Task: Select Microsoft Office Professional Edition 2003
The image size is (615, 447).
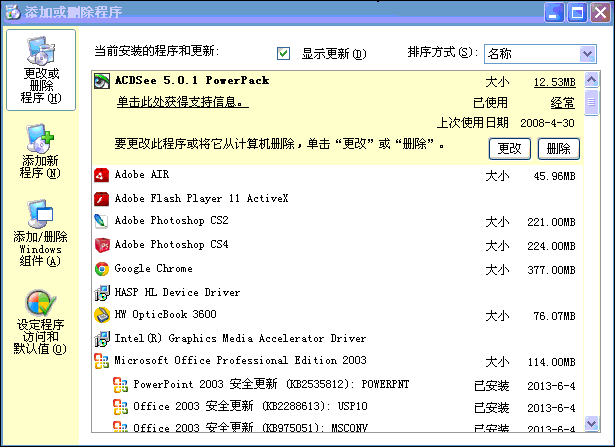Action: tap(338, 362)
